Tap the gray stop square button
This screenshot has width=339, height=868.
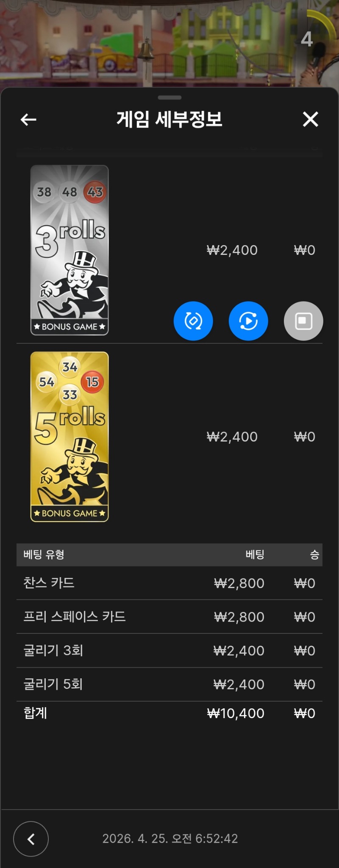tap(303, 321)
